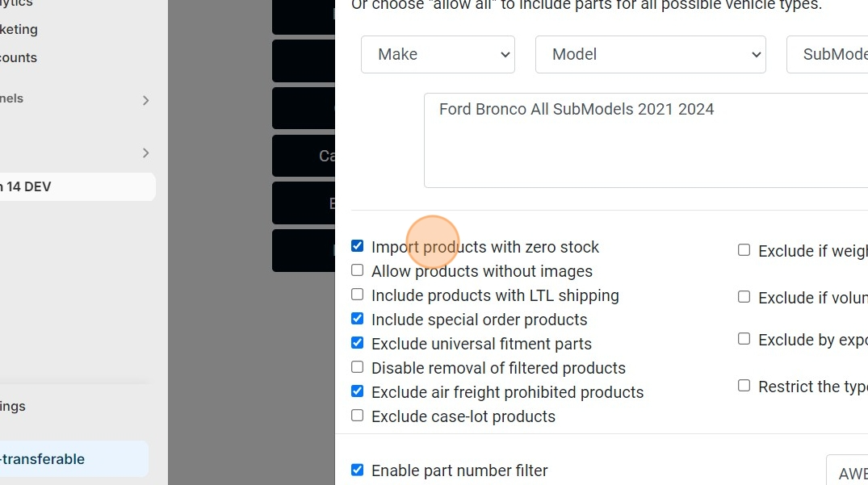Uncheck Import products with zero stock
Viewport: 868px width, 485px height.
[x=358, y=246]
